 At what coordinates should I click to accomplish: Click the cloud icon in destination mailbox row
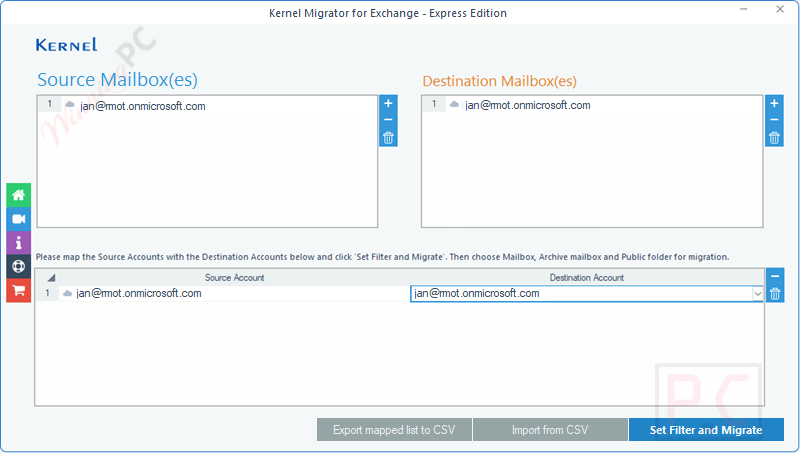[x=454, y=105]
